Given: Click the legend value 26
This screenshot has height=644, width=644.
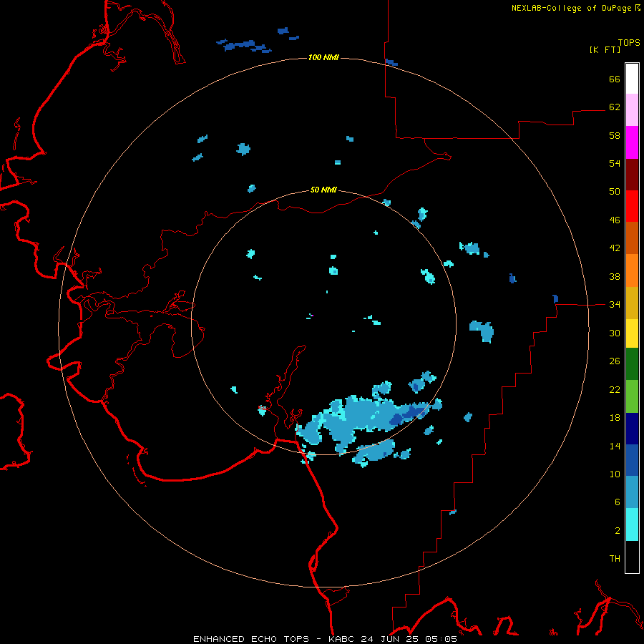Looking at the screenshot, I should point(615,361).
